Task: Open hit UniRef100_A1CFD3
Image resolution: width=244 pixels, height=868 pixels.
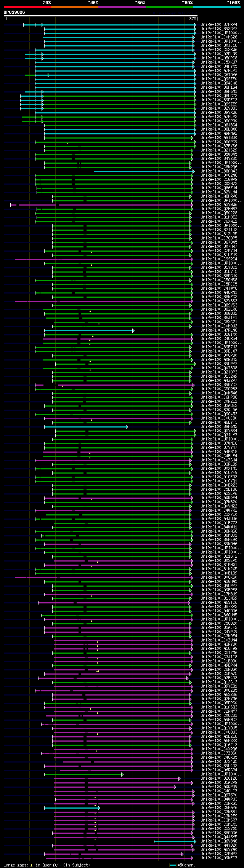Action: [219, 477]
